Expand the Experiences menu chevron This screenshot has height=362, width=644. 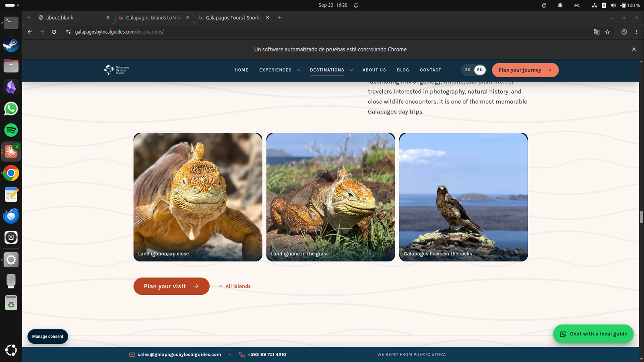point(298,70)
